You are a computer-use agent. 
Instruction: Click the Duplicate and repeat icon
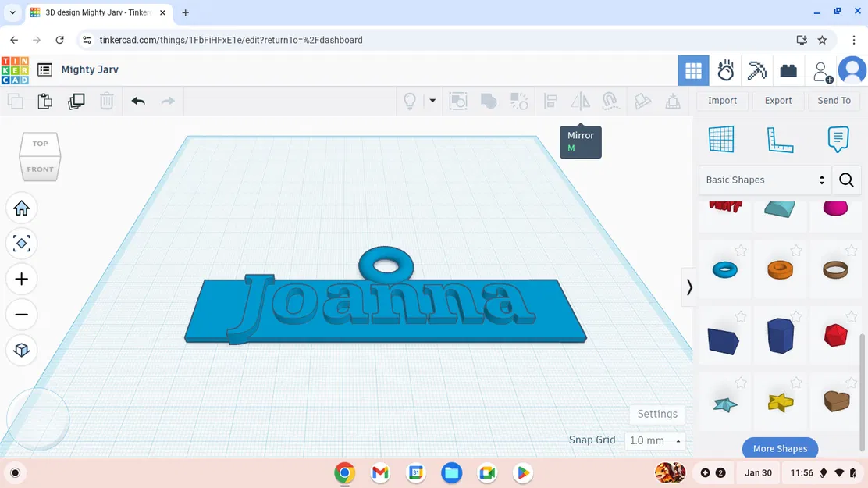click(x=76, y=101)
